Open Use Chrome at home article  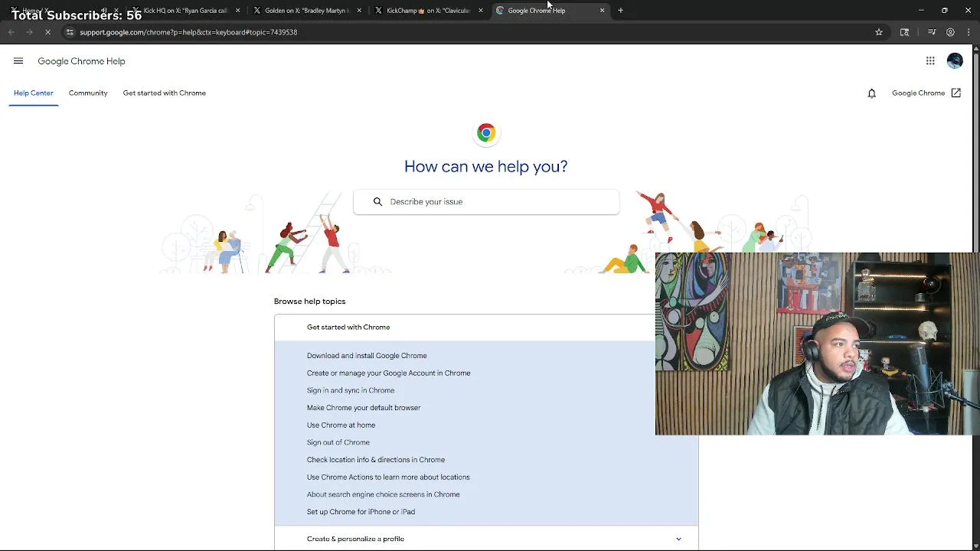341,425
